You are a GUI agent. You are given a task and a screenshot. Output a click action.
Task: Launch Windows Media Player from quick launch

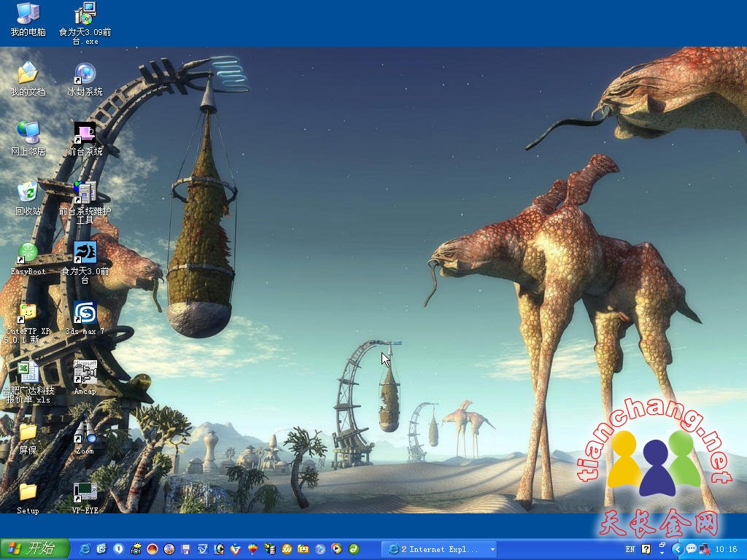pos(336,549)
